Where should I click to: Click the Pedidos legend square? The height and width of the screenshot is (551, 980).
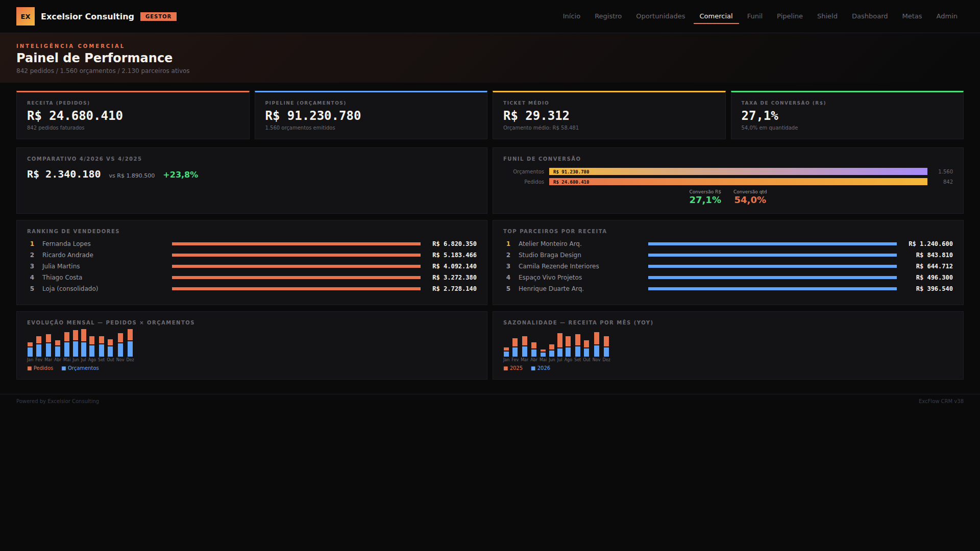coord(30,368)
